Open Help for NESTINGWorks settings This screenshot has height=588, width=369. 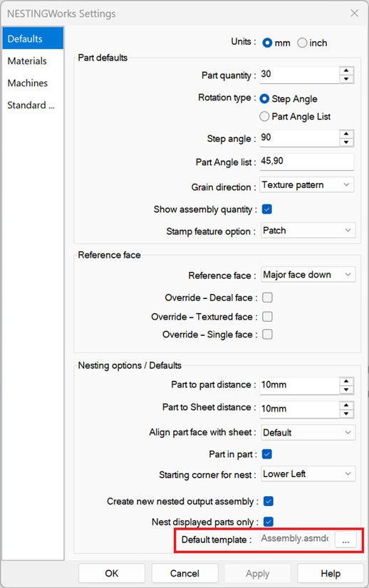pos(331,573)
